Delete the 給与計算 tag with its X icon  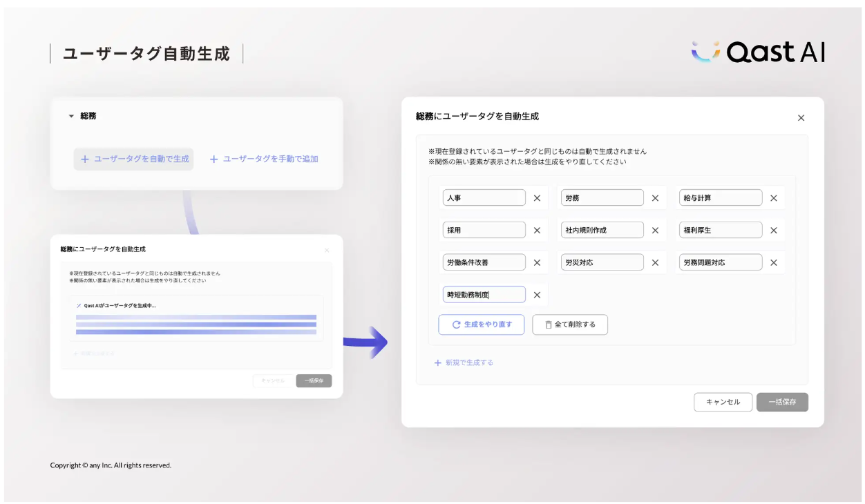[773, 197]
